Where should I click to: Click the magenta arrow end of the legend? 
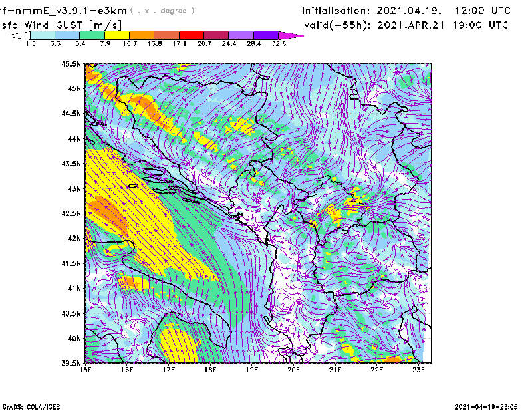coord(291,35)
